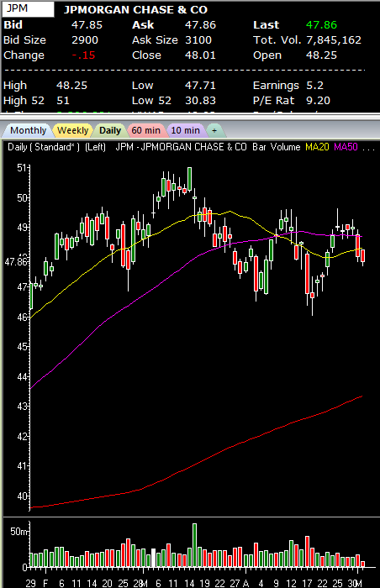Select the MA50 indicator label
Image resolution: width=380 pixels, height=588 pixels.
point(346,147)
